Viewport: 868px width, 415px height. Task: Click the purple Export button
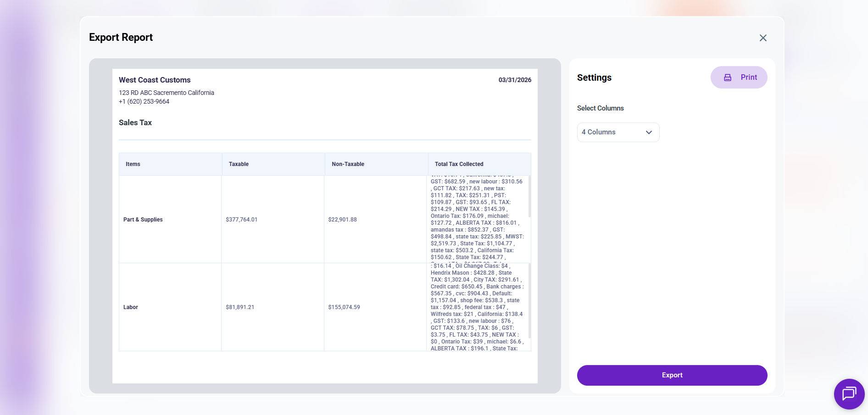pyautogui.click(x=672, y=375)
